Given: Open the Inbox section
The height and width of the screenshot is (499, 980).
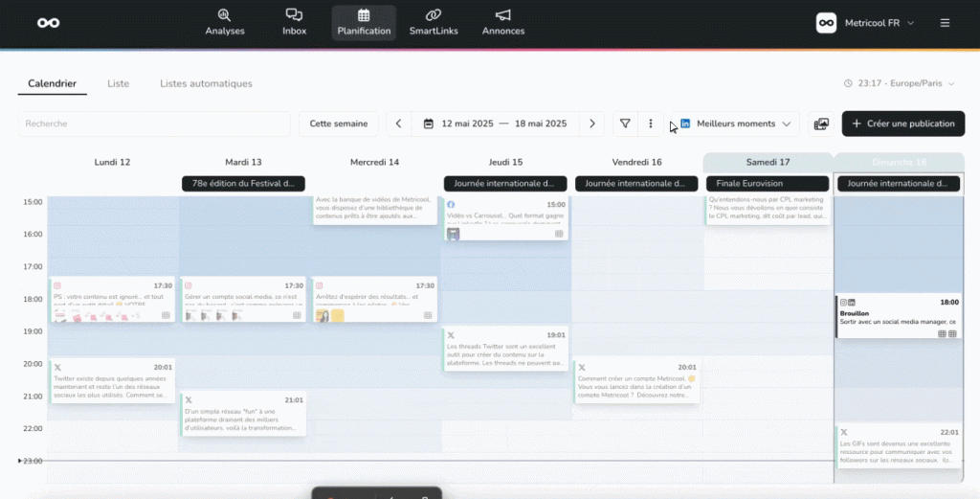Looking at the screenshot, I should pyautogui.click(x=294, y=23).
